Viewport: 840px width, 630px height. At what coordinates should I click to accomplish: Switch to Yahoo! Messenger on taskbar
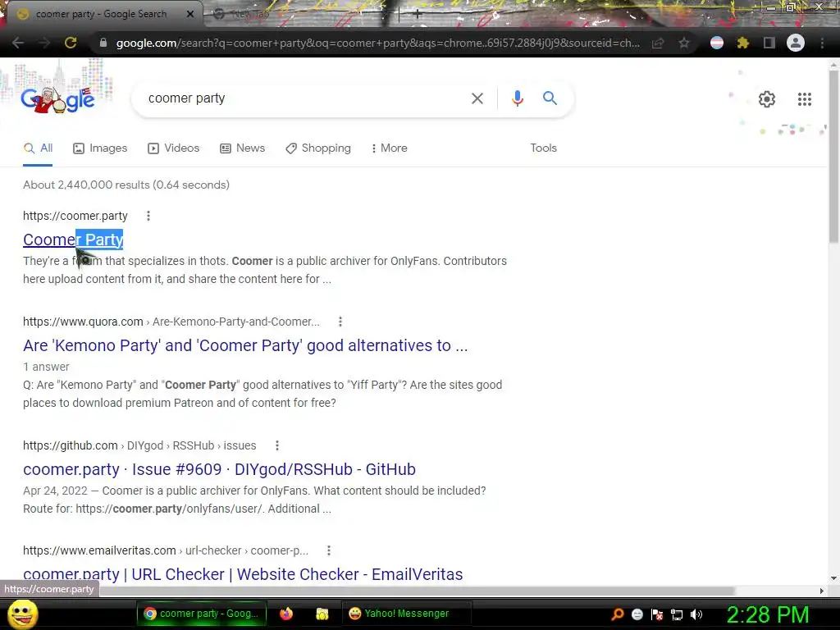[x=407, y=614]
